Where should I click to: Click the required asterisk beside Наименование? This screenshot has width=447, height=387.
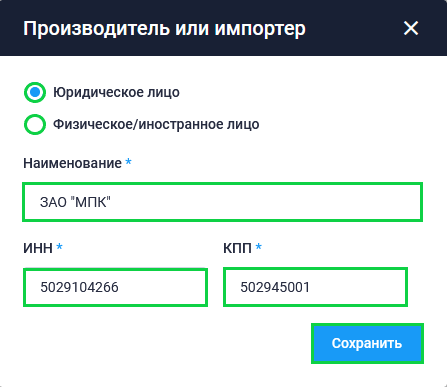(128, 162)
